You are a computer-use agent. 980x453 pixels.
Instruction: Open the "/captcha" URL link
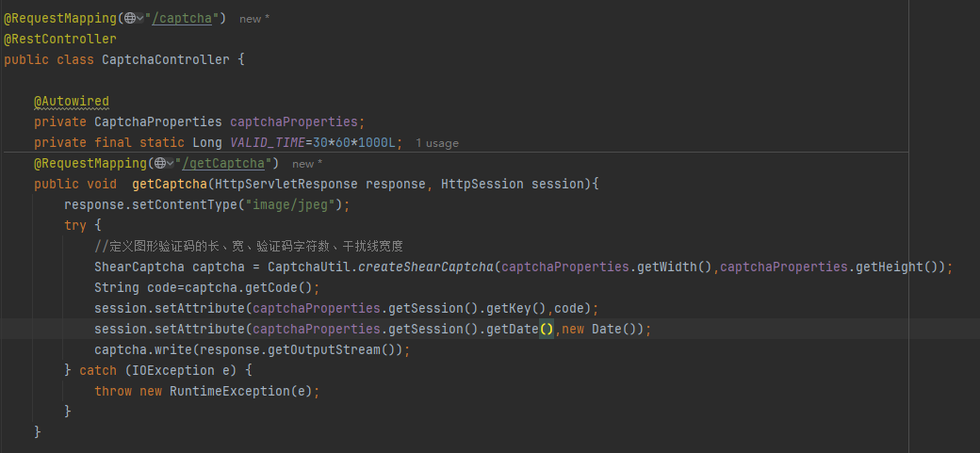pos(182,19)
